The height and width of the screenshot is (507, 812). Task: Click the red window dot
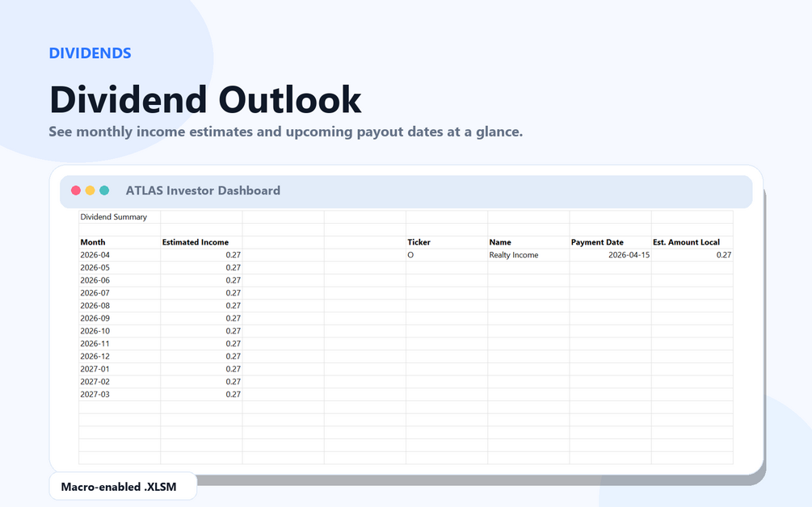click(76, 191)
